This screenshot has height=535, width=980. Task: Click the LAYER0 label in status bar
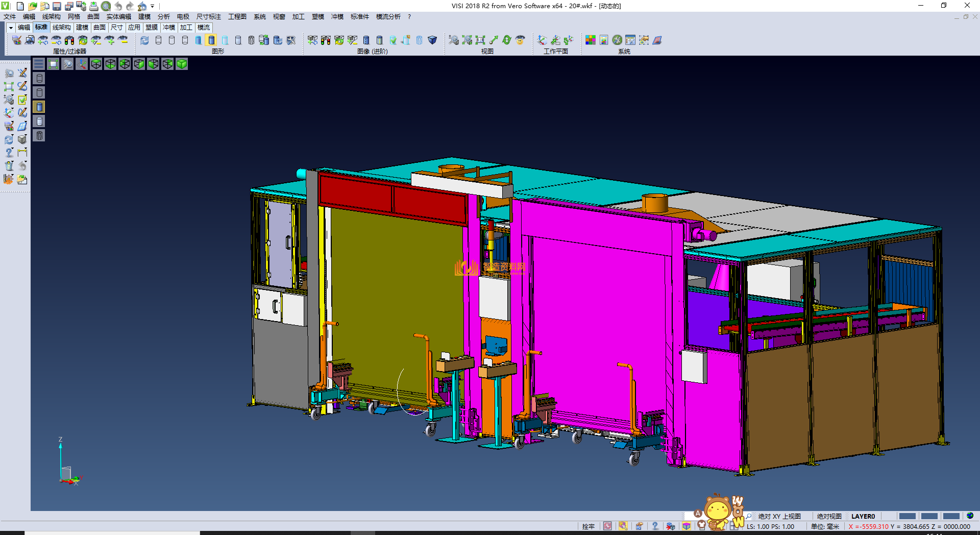point(863,516)
